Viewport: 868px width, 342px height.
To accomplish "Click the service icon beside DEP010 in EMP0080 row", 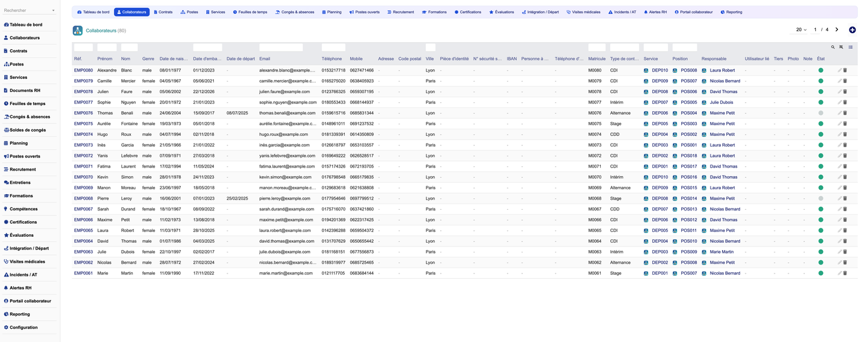I will (646, 70).
